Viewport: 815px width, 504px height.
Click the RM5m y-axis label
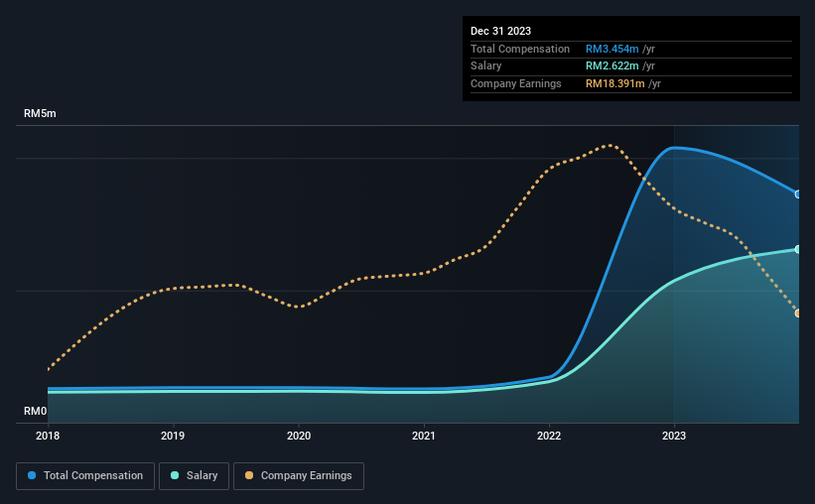pos(40,113)
